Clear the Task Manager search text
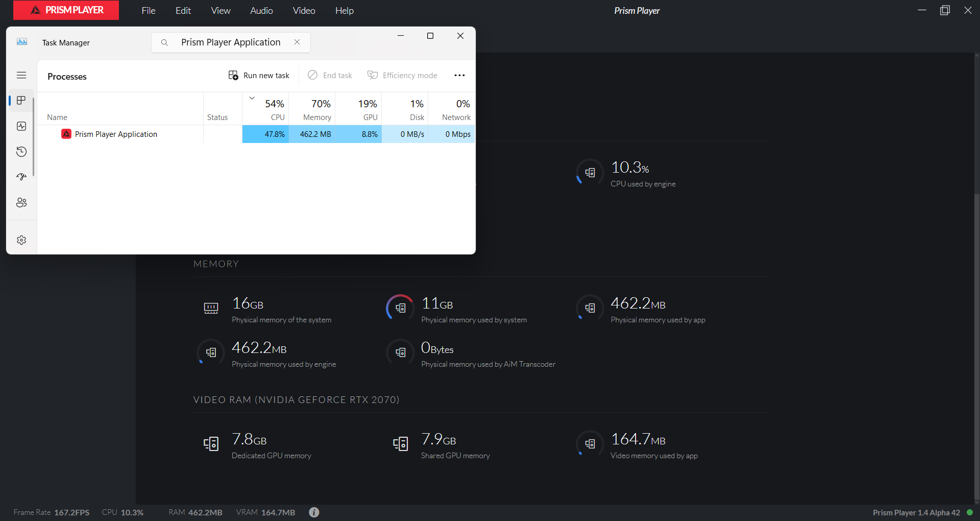 coord(297,42)
